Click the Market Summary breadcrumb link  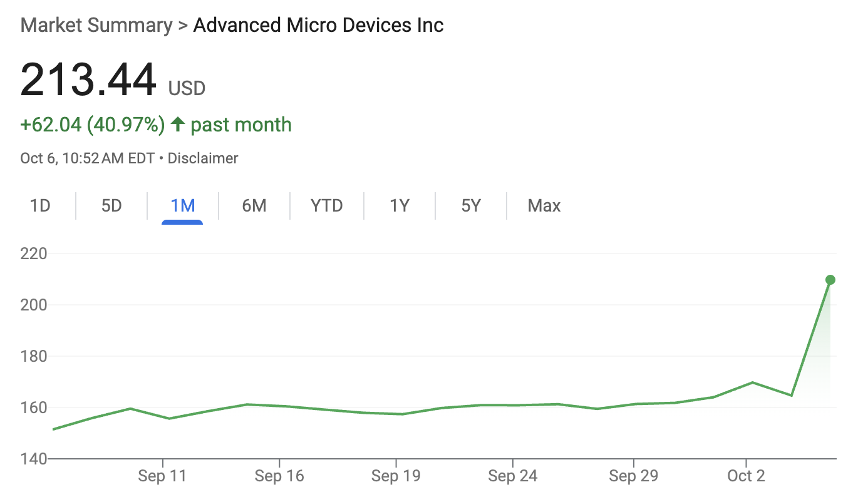click(x=96, y=26)
